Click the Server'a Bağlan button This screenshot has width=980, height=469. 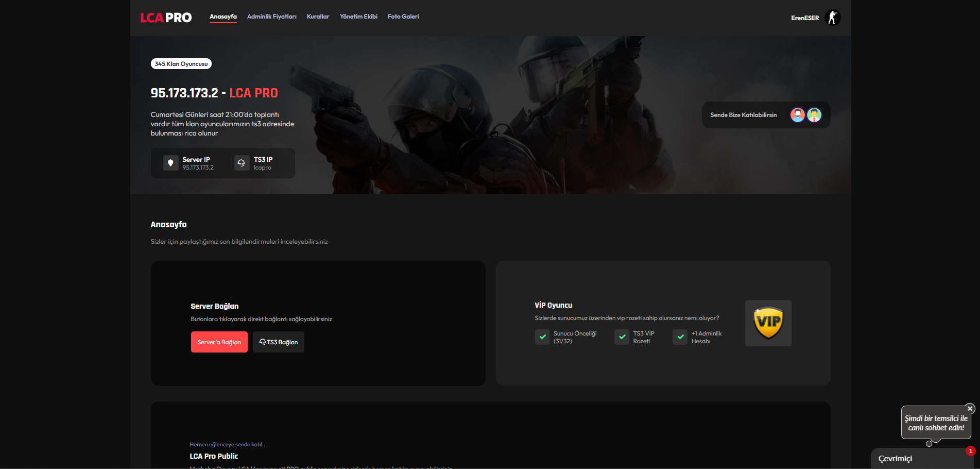pos(219,342)
